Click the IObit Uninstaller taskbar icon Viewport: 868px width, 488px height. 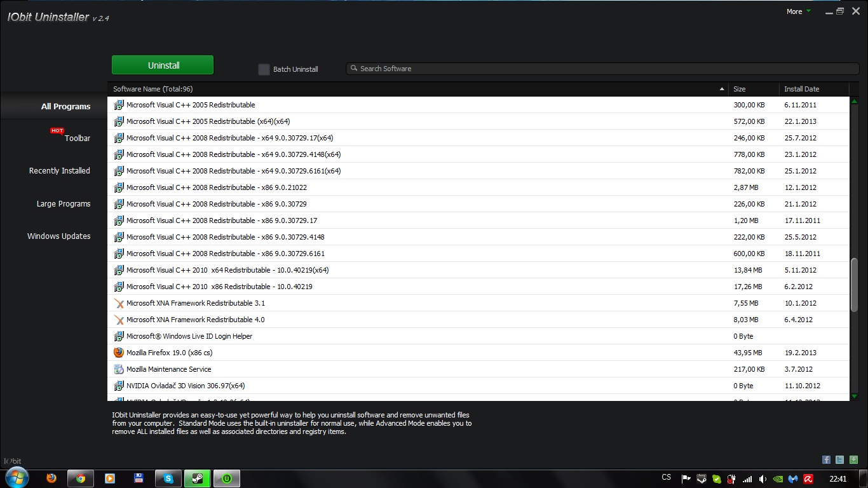click(227, 478)
